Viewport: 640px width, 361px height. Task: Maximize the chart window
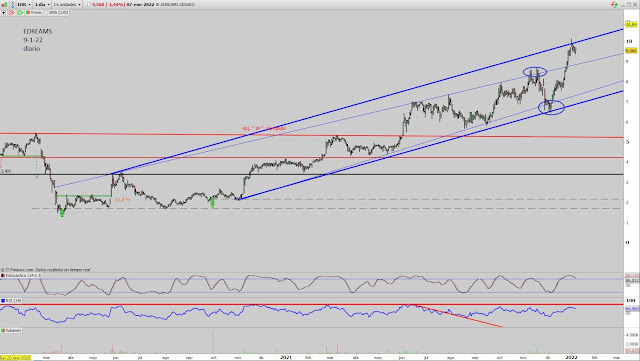(x=629, y=4)
